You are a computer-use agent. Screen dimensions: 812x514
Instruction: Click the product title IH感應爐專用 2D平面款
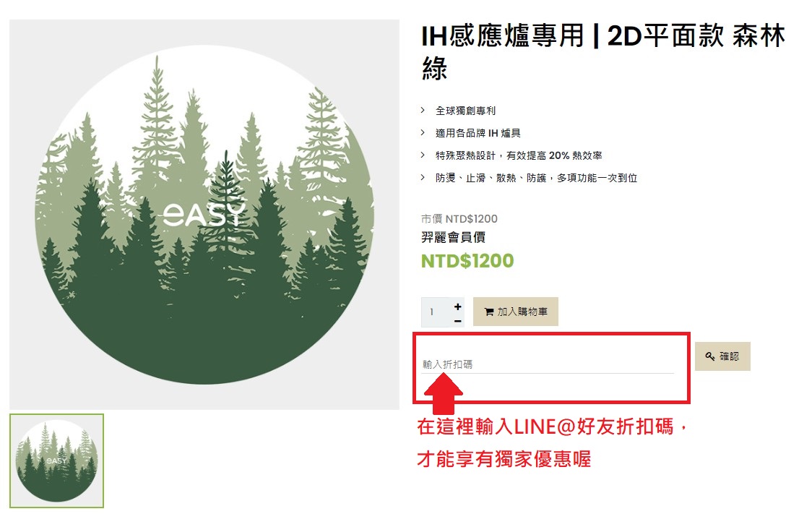click(x=602, y=52)
